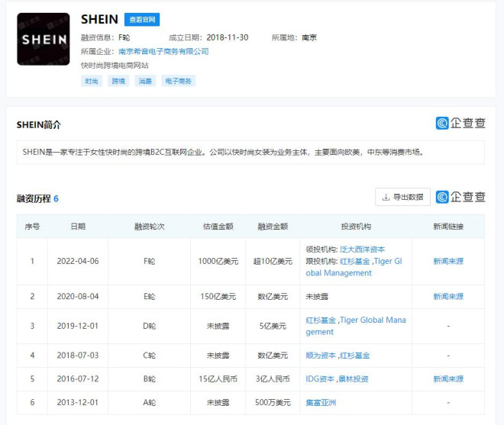Image resolution: width=504 pixels, height=425 pixels.
Task: Click the SHEIN简介 section heading
Action: click(x=39, y=124)
